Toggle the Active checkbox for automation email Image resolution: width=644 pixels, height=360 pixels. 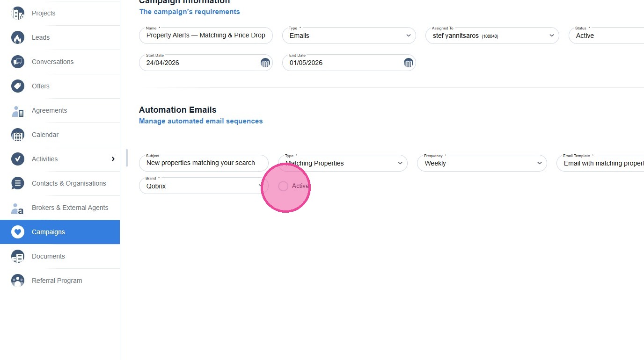point(283,186)
